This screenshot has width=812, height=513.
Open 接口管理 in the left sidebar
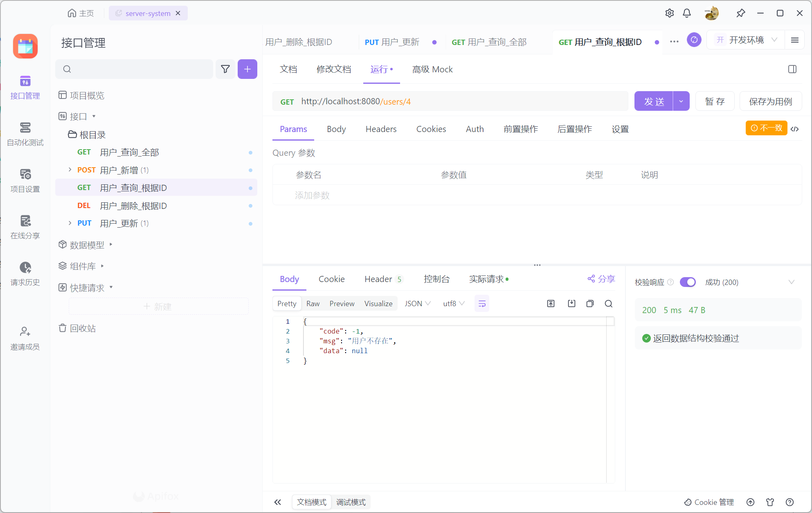(25, 87)
